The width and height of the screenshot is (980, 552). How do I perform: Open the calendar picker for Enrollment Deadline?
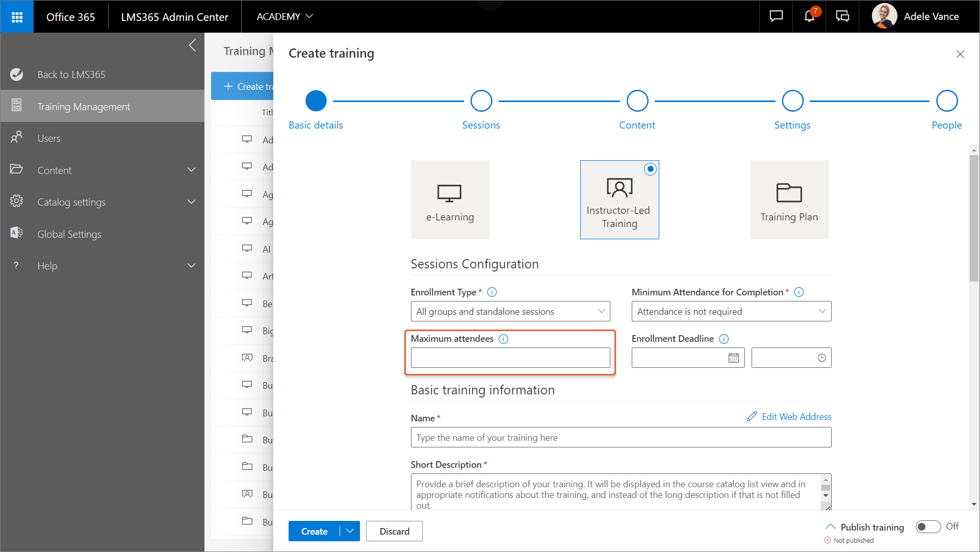(733, 358)
